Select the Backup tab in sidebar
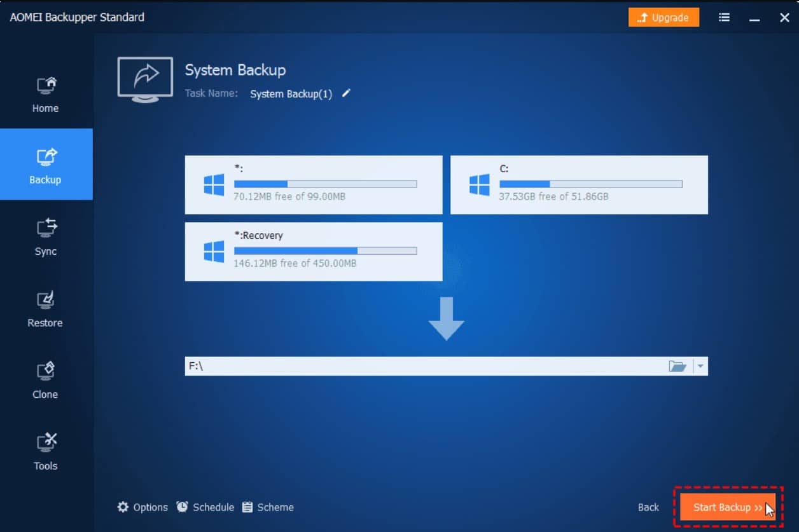 46,164
